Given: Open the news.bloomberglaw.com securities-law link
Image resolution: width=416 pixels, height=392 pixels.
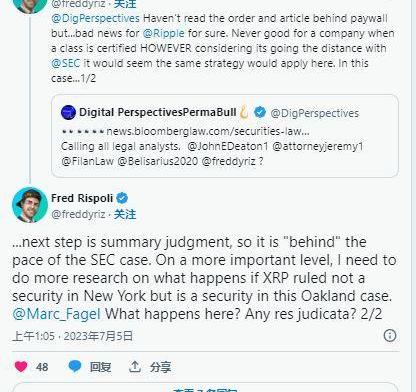Looking at the screenshot, I should tap(208, 131).
